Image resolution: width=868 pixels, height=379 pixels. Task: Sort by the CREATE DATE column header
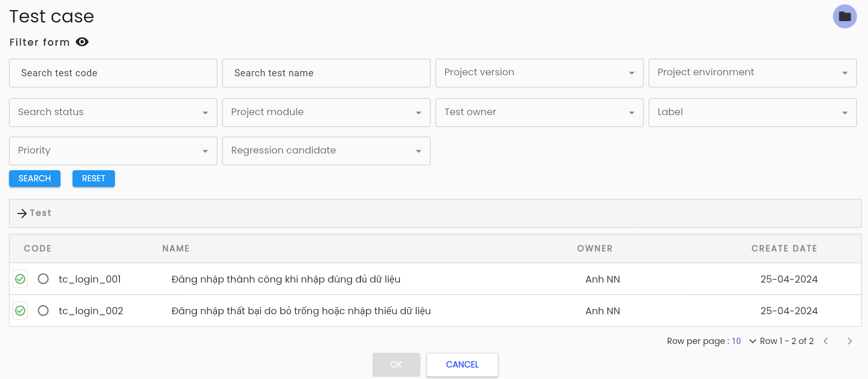(784, 249)
